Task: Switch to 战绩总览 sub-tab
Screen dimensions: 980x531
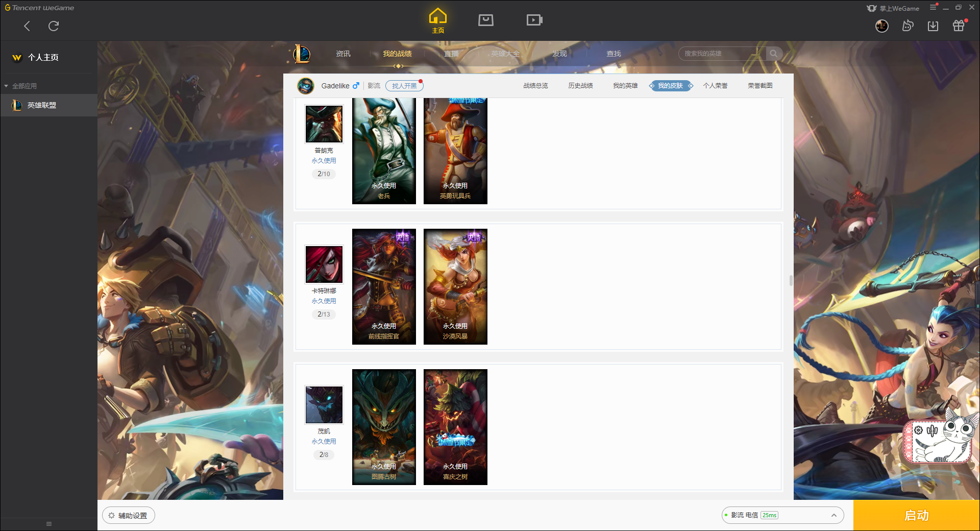Action: (x=535, y=86)
